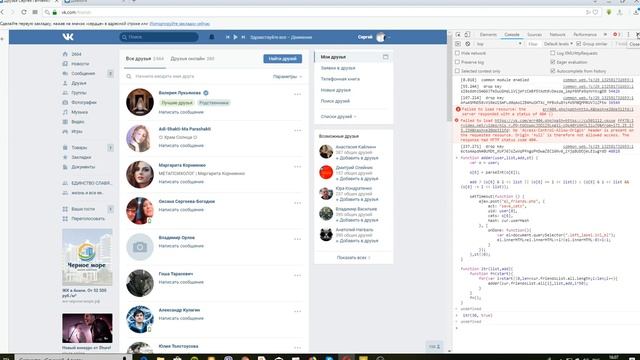Switch to the Network tab

558,35
